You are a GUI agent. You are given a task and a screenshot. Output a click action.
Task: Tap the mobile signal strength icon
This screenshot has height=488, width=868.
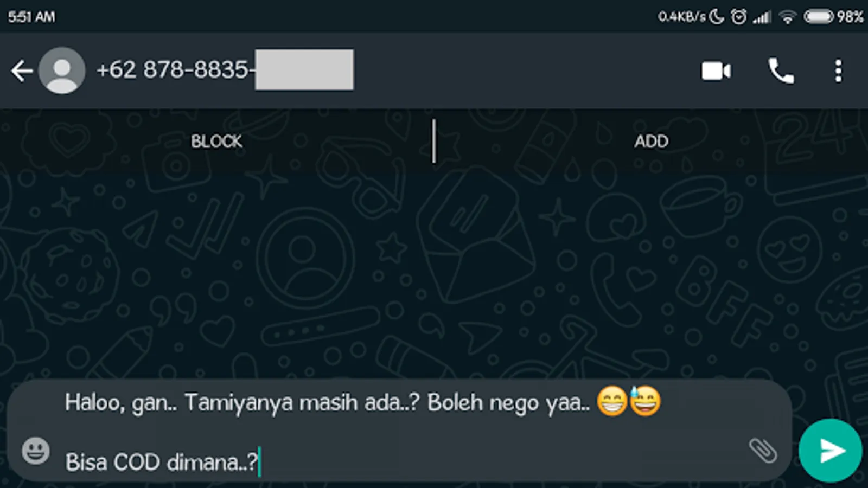click(762, 17)
